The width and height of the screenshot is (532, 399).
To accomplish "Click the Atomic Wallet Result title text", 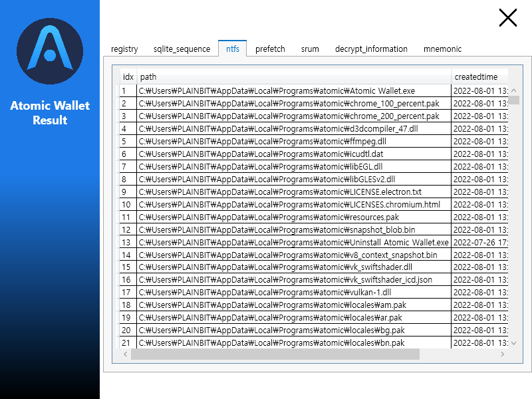I will click(50, 112).
